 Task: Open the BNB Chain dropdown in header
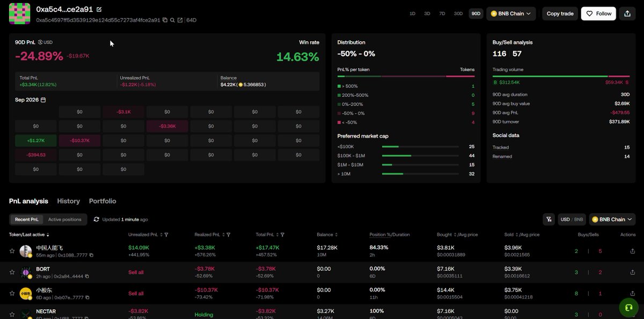pos(511,13)
